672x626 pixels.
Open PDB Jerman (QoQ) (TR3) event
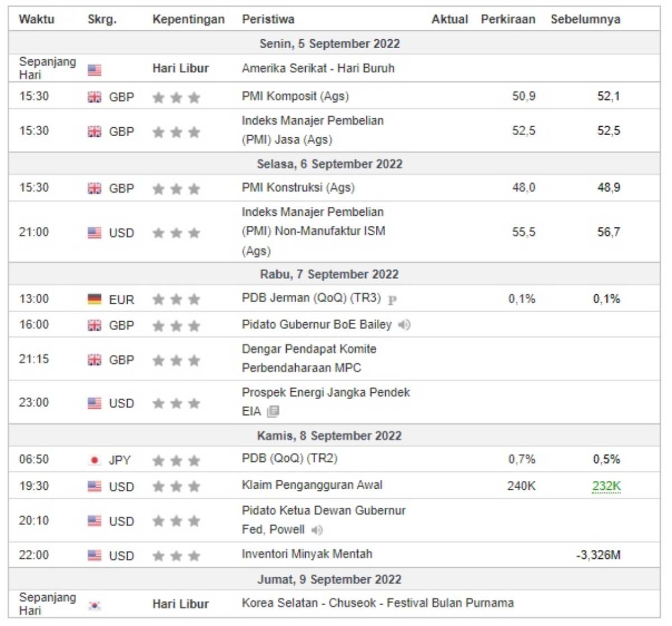pyautogui.click(x=311, y=298)
